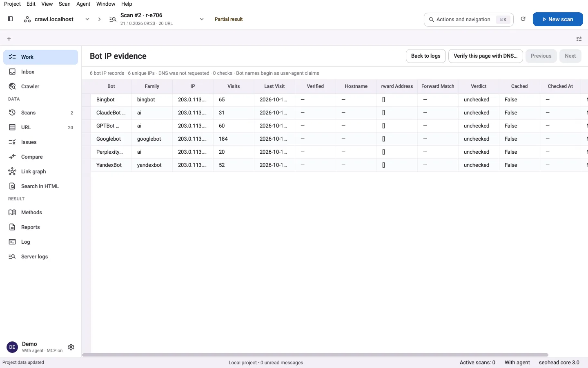Viewport: 588px width, 368px height.
Task: Click the breadcrumb chevron after project name
Action: coord(99,19)
